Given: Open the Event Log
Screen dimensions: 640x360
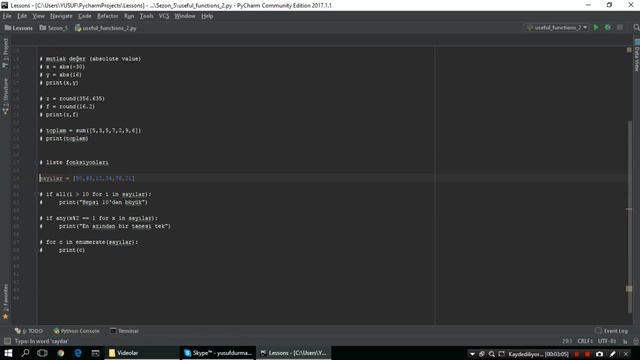Looking at the screenshot, I should 611,331.
